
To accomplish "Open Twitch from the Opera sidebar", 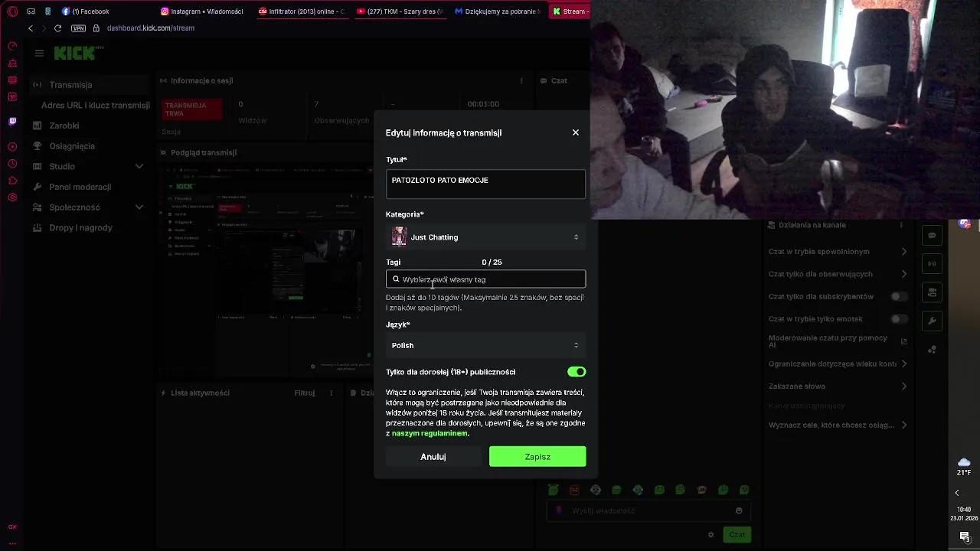I will point(12,122).
